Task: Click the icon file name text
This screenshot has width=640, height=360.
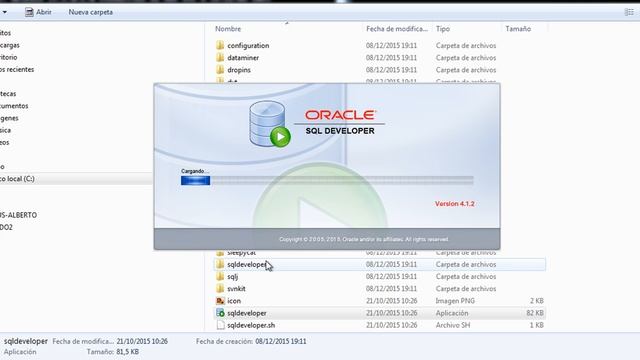Action: pos(234,301)
